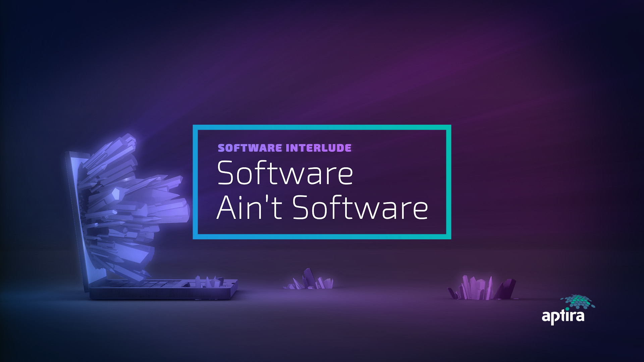The width and height of the screenshot is (644, 362).
Task: Click the 'Ain't Software' title line
Action: 322,207
